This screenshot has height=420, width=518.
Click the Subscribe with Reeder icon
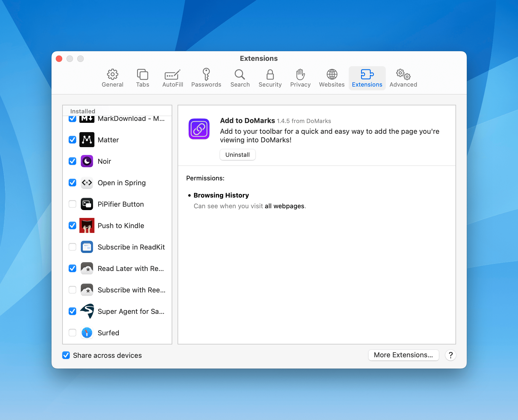[87, 290]
